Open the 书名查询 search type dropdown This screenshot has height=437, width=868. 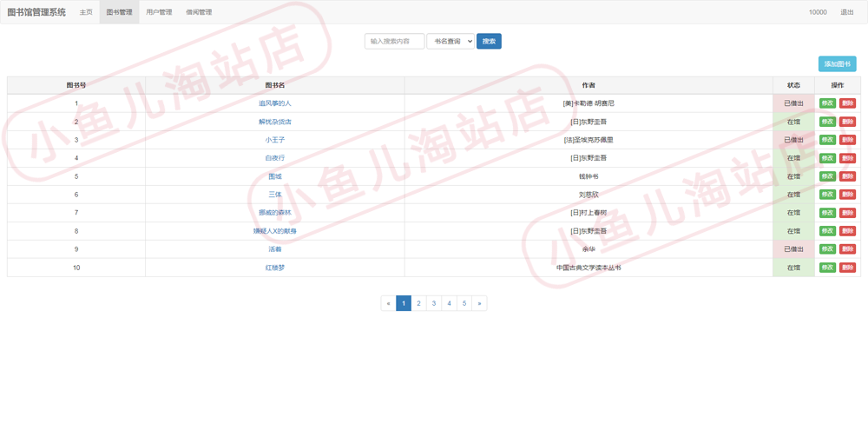(450, 42)
